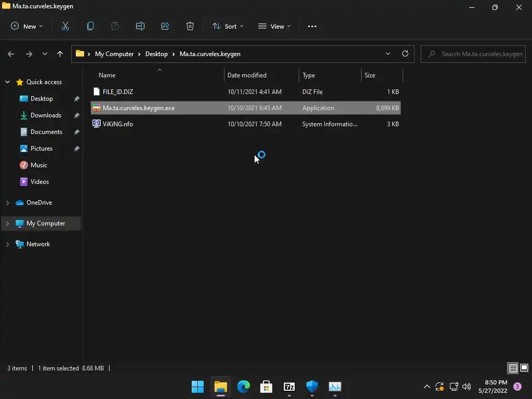
Task: Sort by Name column header
Action: (157, 75)
